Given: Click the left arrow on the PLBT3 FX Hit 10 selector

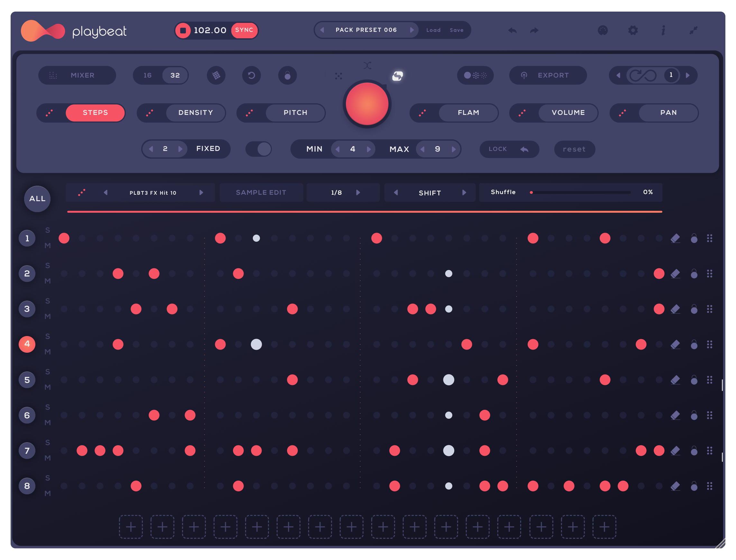Looking at the screenshot, I should (x=106, y=192).
